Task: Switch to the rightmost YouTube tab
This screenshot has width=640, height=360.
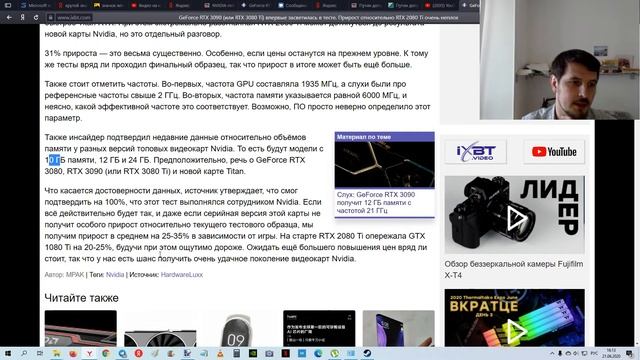Action: point(439,5)
